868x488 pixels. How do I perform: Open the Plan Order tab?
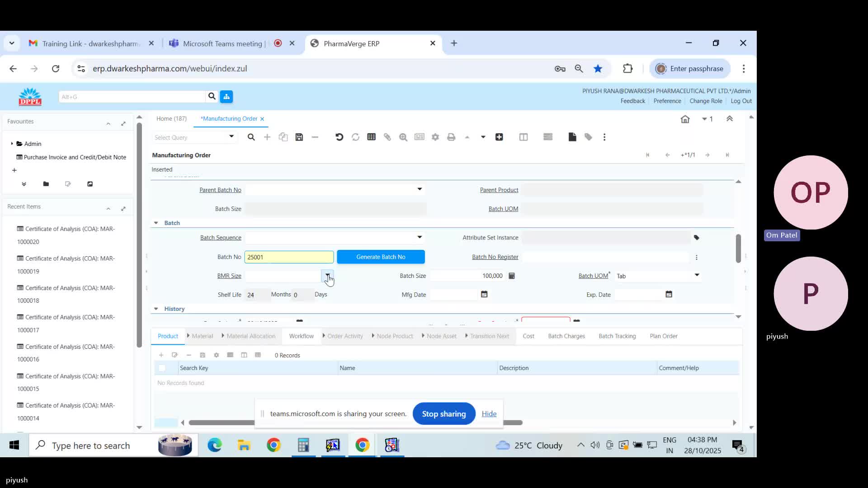coord(664,336)
